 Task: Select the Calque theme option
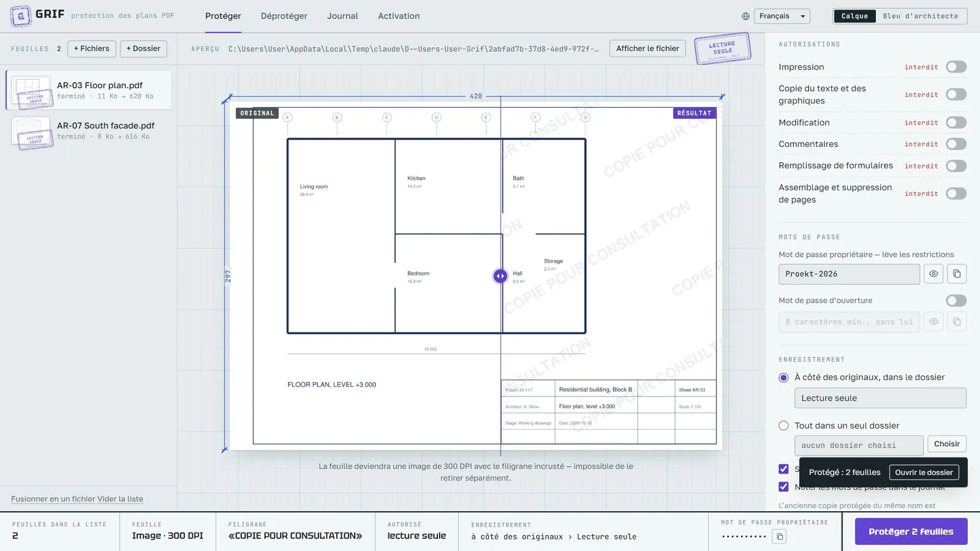coord(854,16)
